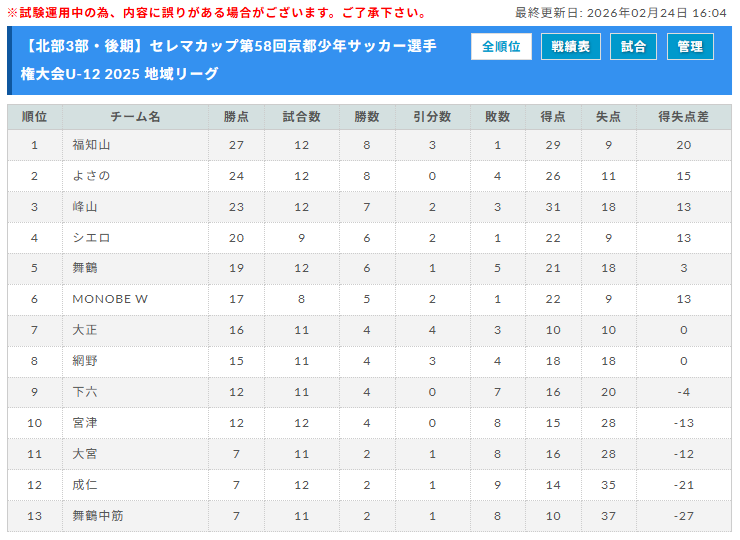Click team name 福知山

click(x=91, y=145)
